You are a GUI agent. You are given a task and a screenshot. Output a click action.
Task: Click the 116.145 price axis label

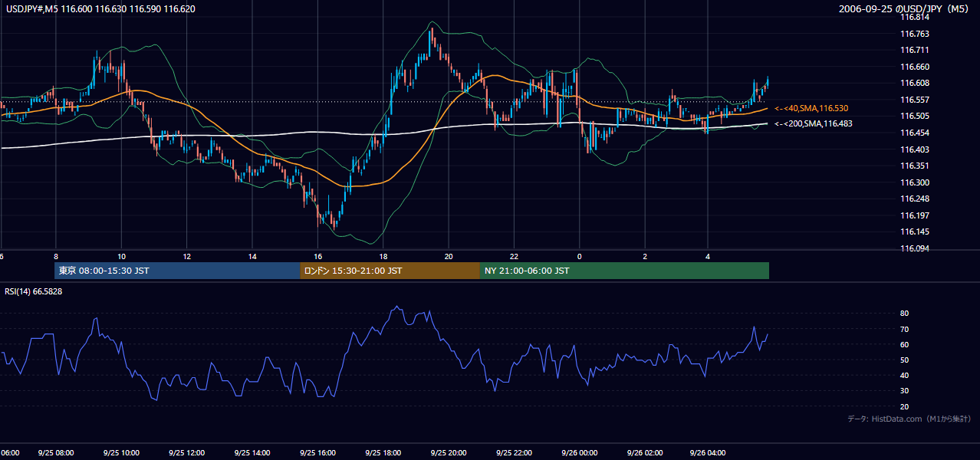(914, 232)
